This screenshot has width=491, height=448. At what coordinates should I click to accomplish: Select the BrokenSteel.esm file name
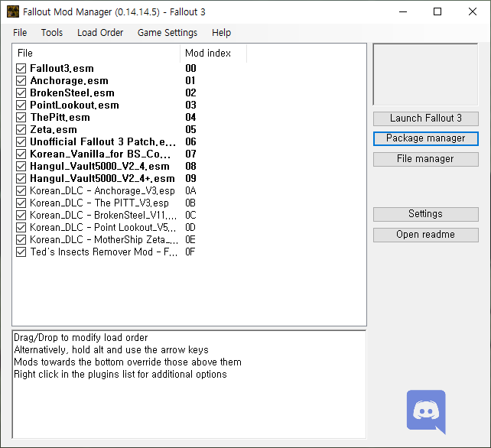tap(73, 93)
